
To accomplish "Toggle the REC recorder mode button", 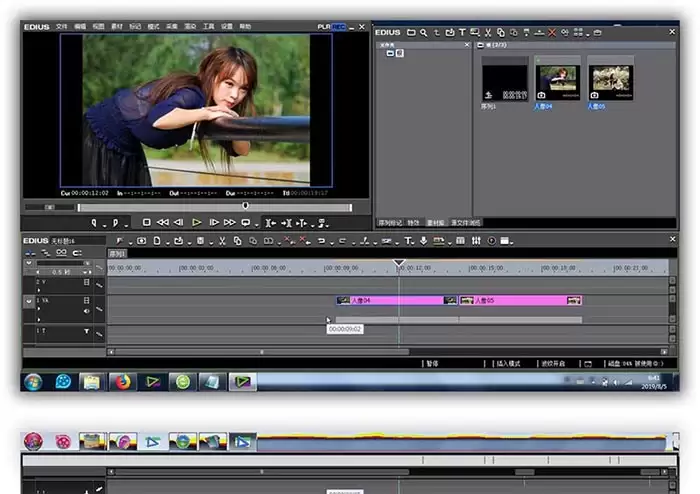I will 338,27.
